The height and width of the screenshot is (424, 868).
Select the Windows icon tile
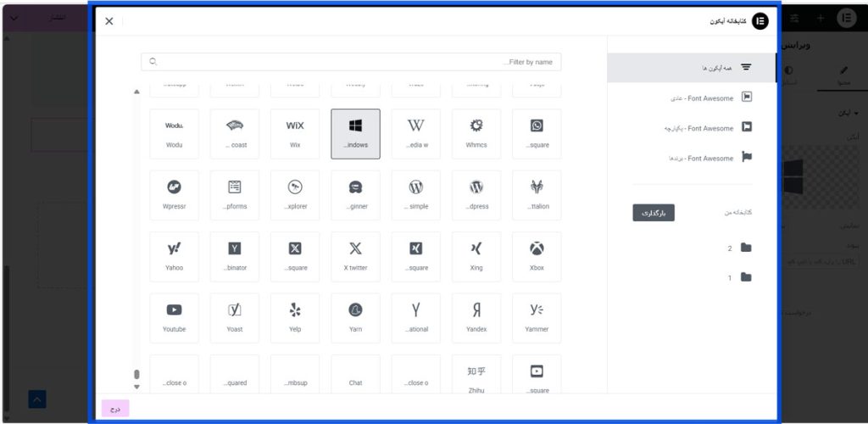click(x=355, y=133)
